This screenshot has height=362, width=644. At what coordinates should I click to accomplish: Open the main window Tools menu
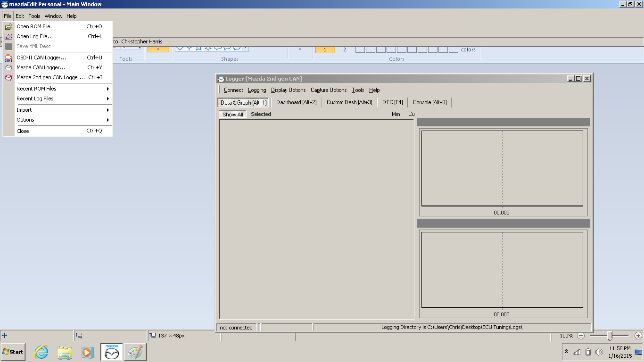click(34, 16)
